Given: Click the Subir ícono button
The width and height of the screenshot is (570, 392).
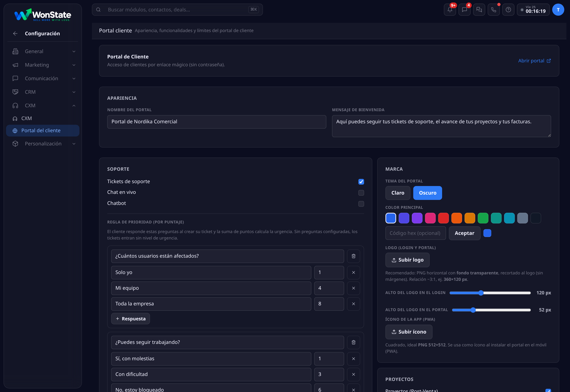Looking at the screenshot, I should [x=409, y=332].
